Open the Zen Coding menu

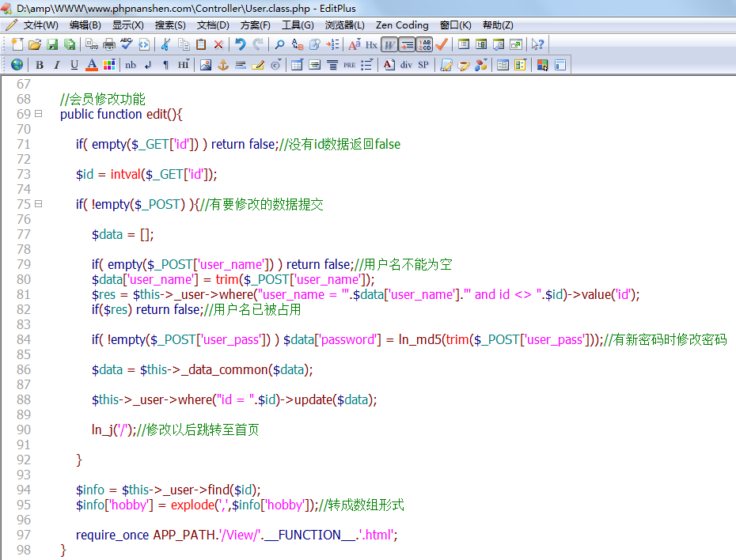coord(402,25)
